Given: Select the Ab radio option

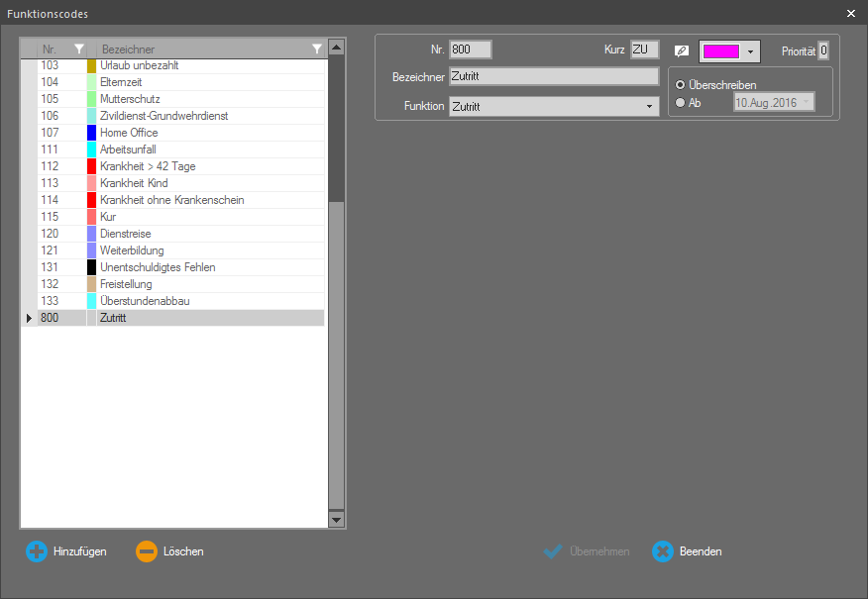Looking at the screenshot, I should tap(680, 102).
